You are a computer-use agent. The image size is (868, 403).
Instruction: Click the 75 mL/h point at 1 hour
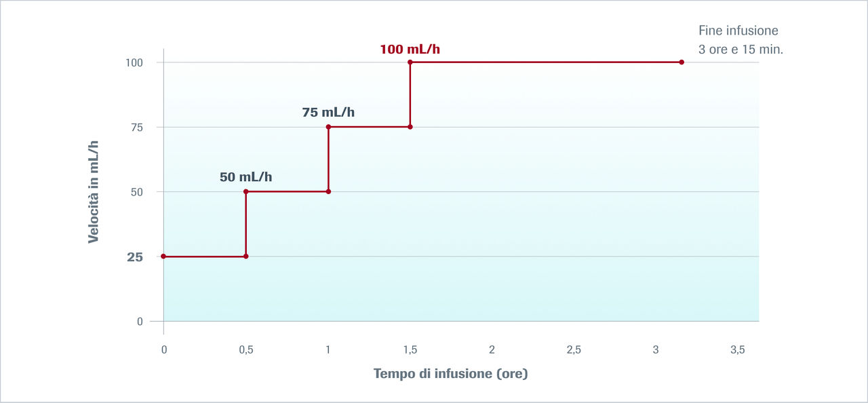click(x=328, y=127)
